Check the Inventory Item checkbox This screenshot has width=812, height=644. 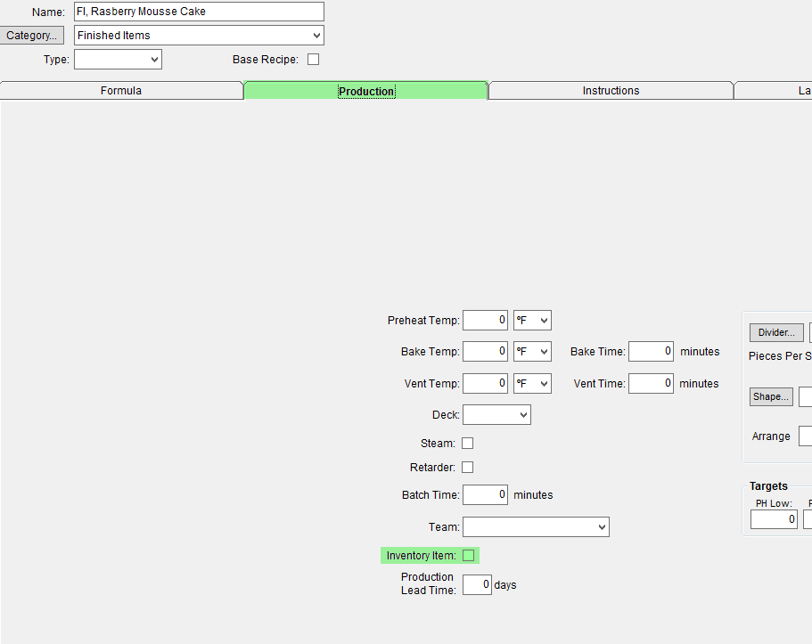pyautogui.click(x=468, y=556)
